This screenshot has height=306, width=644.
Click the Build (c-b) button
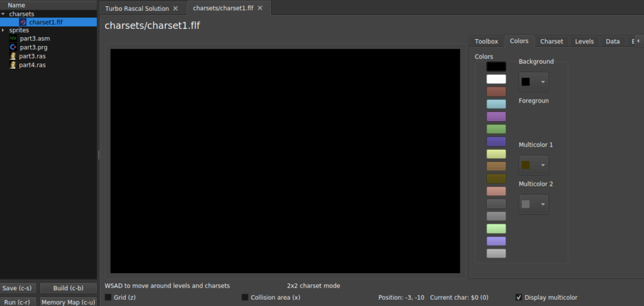68,288
